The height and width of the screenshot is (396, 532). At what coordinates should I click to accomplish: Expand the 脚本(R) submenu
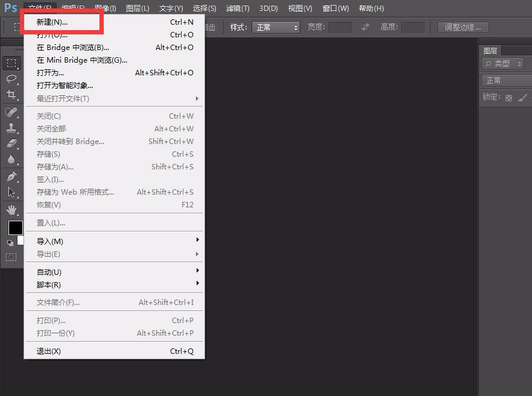[x=114, y=284]
